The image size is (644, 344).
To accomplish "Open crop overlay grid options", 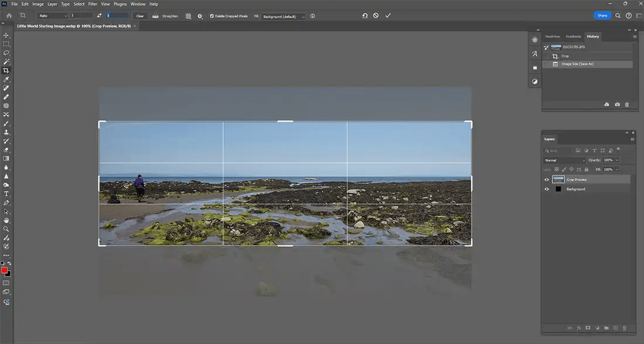I will (188, 16).
